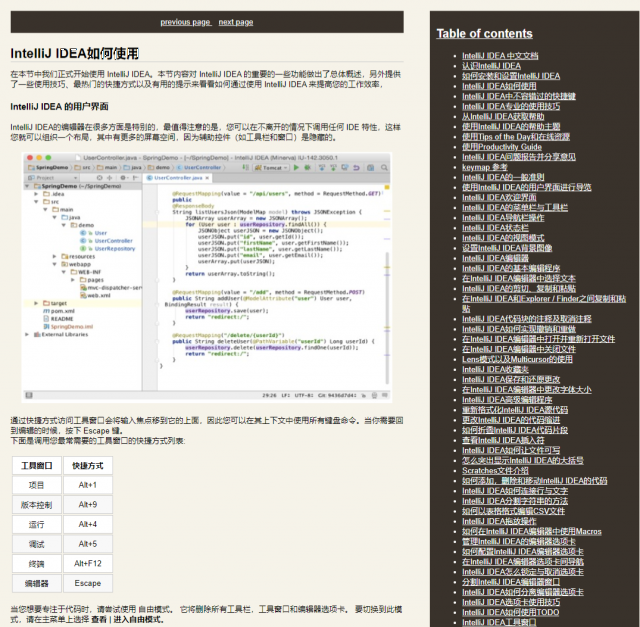
Task: Open 'IntelliJ IDEA的基本编辑程序' link
Action: point(511,268)
